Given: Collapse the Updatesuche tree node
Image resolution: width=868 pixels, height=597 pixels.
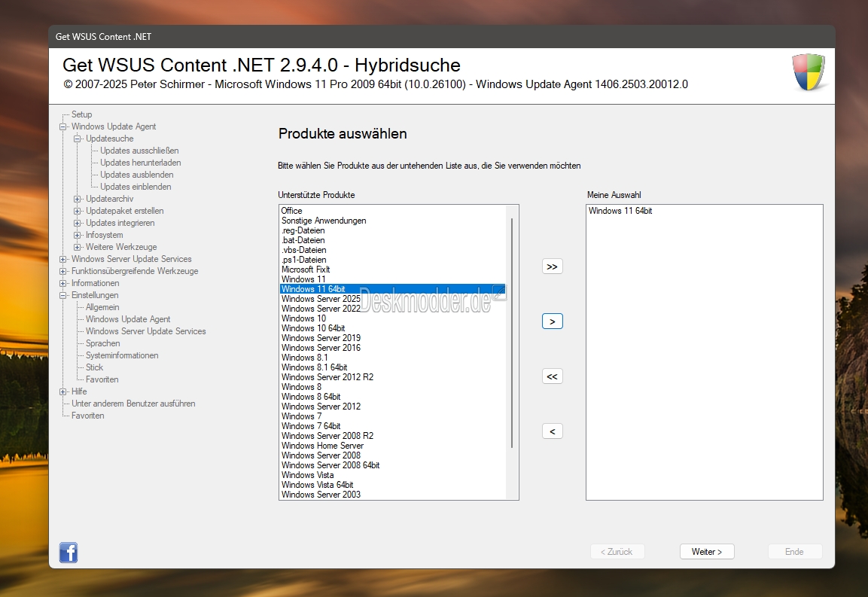Looking at the screenshot, I should coord(78,139).
